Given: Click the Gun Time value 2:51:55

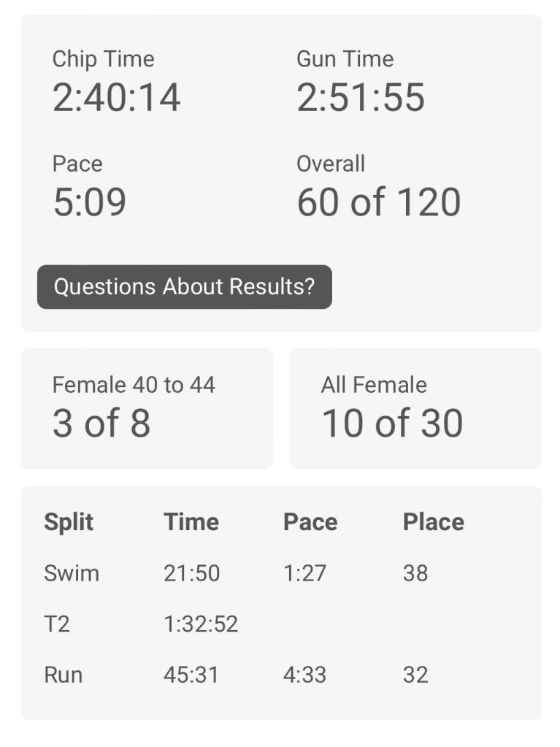Looking at the screenshot, I should tap(360, 97).
